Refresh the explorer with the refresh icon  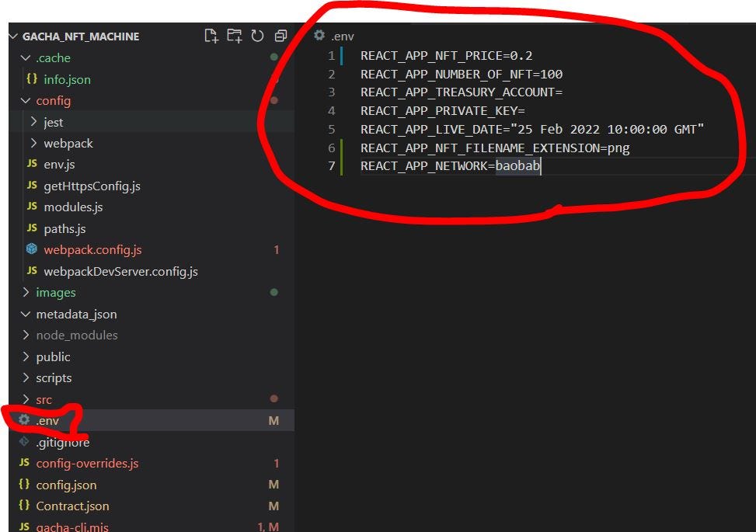tap(257, 37)
